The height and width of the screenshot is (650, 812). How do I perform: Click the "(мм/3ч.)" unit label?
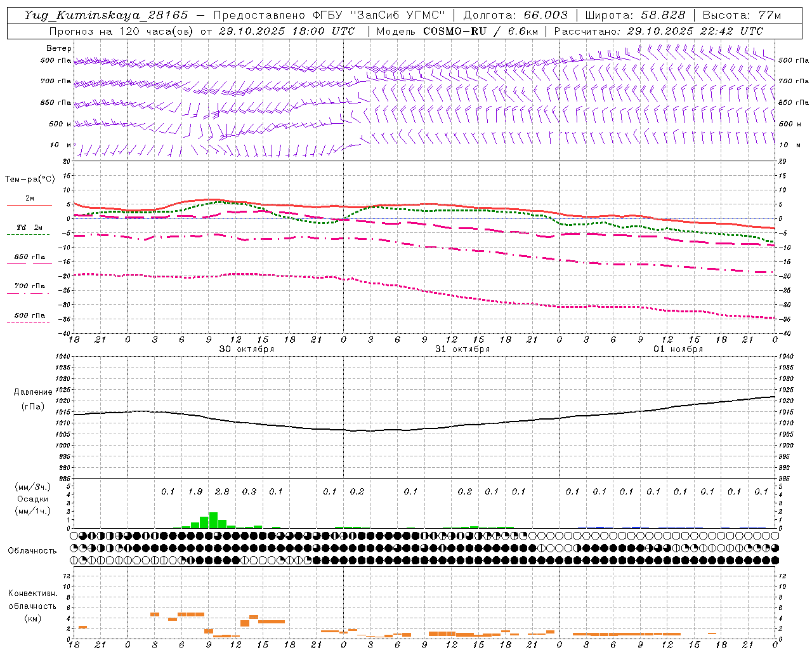32,487
